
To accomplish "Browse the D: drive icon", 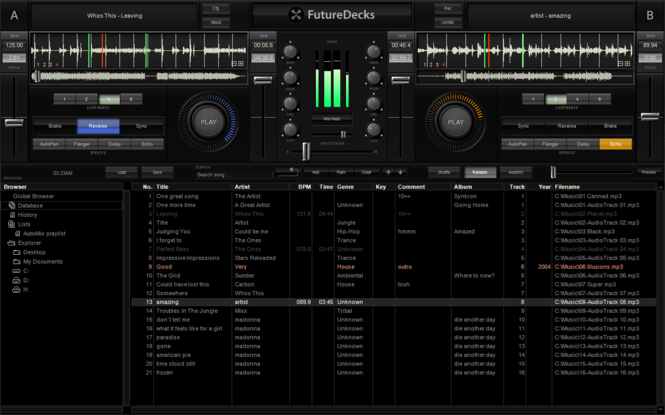I will 17,280.
